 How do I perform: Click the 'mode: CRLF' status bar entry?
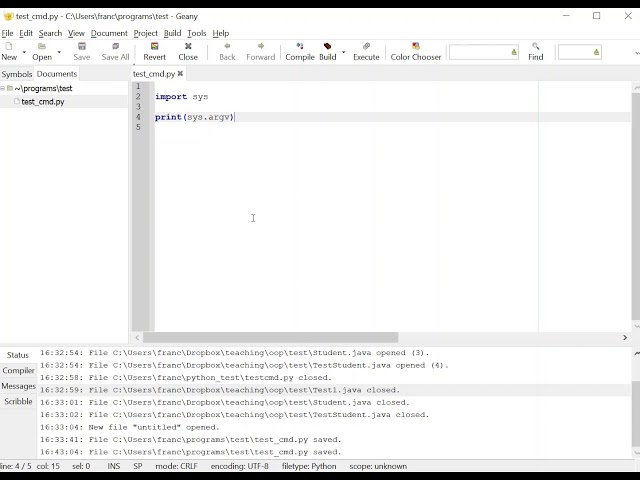(x=176, y=466)
